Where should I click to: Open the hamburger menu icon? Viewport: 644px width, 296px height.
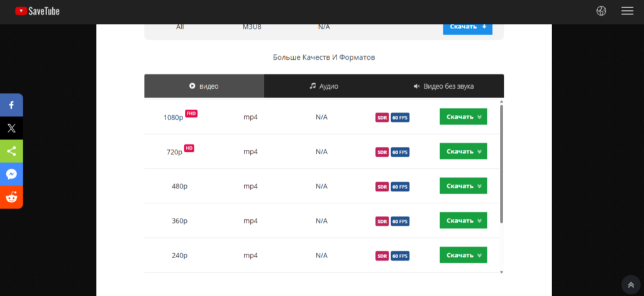[x=627, y=11]
